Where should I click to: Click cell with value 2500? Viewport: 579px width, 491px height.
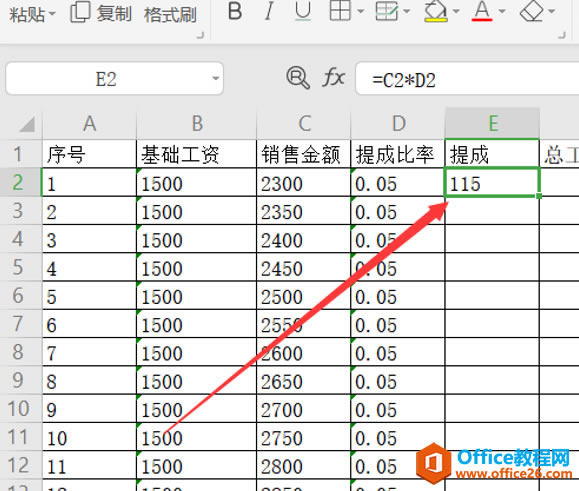pos(304,296)
